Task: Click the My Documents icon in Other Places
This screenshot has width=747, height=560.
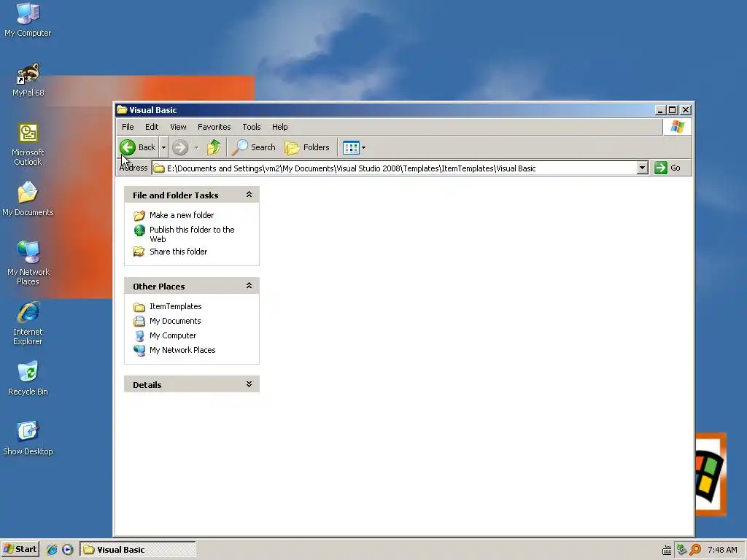Action: (139, 322)
